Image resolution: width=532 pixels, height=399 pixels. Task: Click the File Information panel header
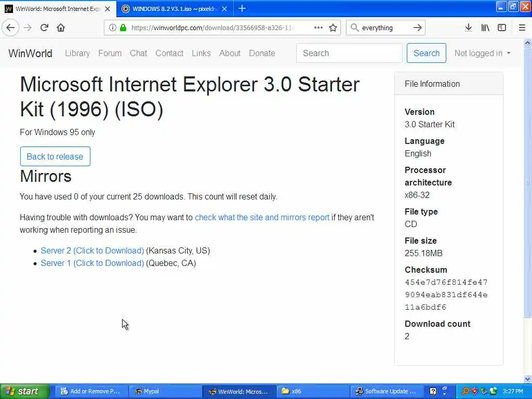pos(448,84)
